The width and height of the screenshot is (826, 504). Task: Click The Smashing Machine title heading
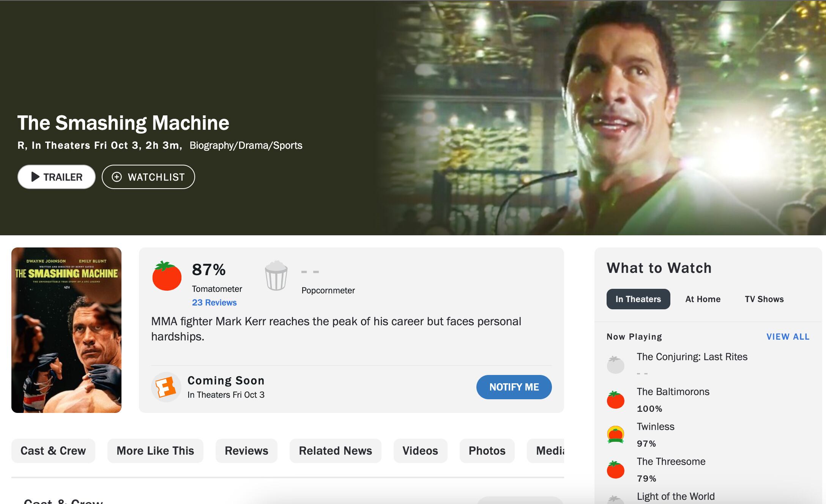123,123
